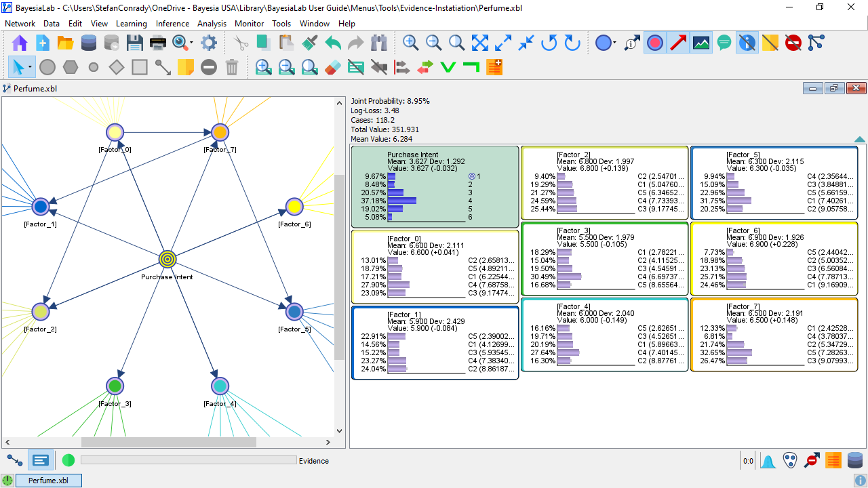Click the Fit to Window icon
Image resolution: width=868 pixels, height=488 pixels.
[480, 43]
